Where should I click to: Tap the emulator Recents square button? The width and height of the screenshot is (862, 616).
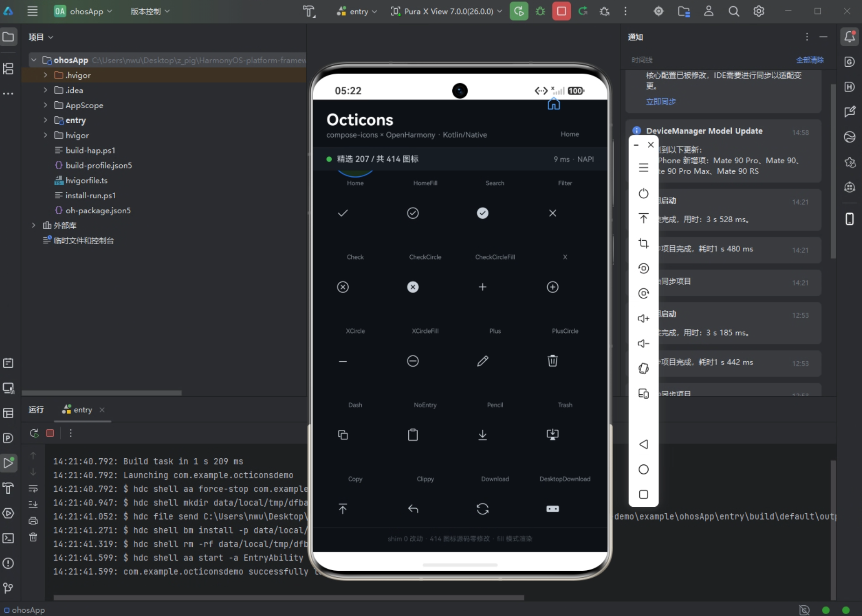644,494
